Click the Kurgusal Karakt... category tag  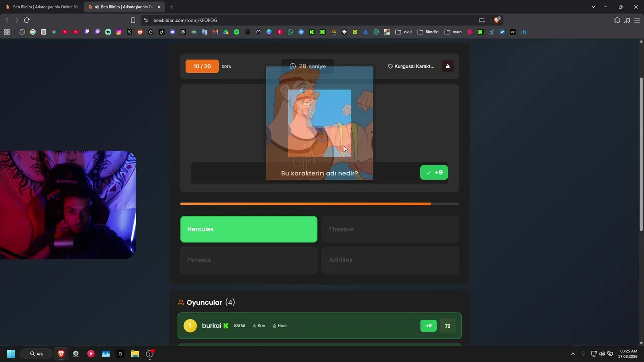click(412, 66)
